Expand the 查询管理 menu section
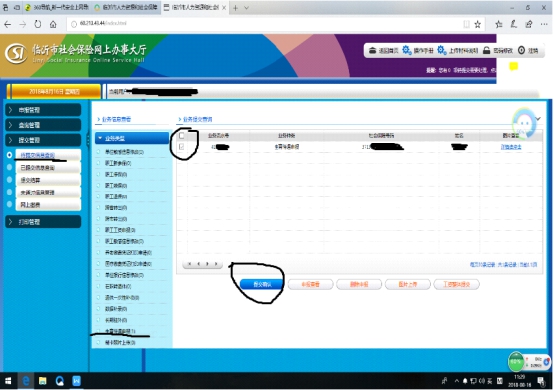 43,125
